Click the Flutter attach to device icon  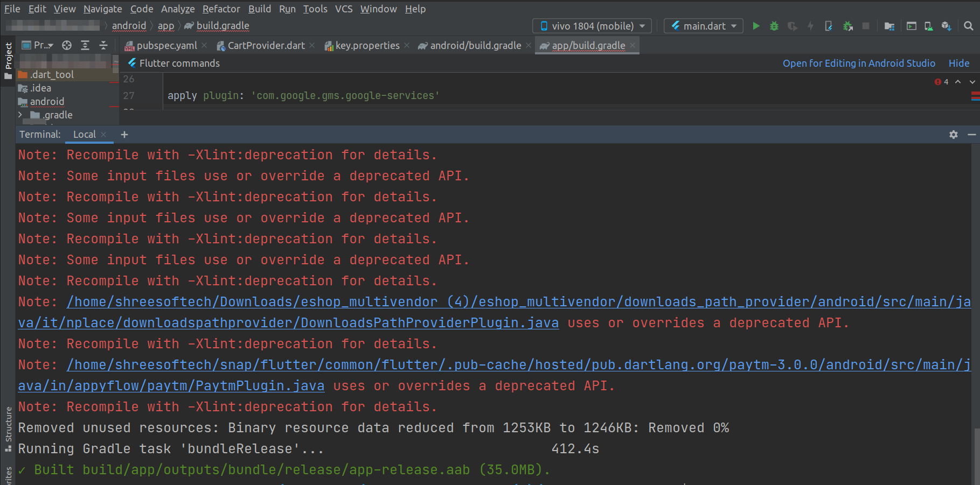(829, 26)
